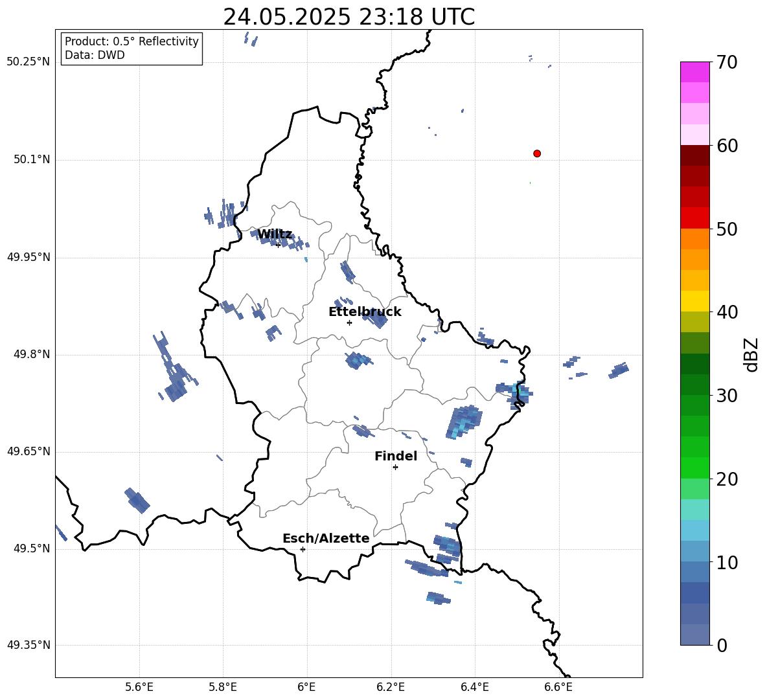Click the 49.35°N latitude label

(x=29, y=645)
